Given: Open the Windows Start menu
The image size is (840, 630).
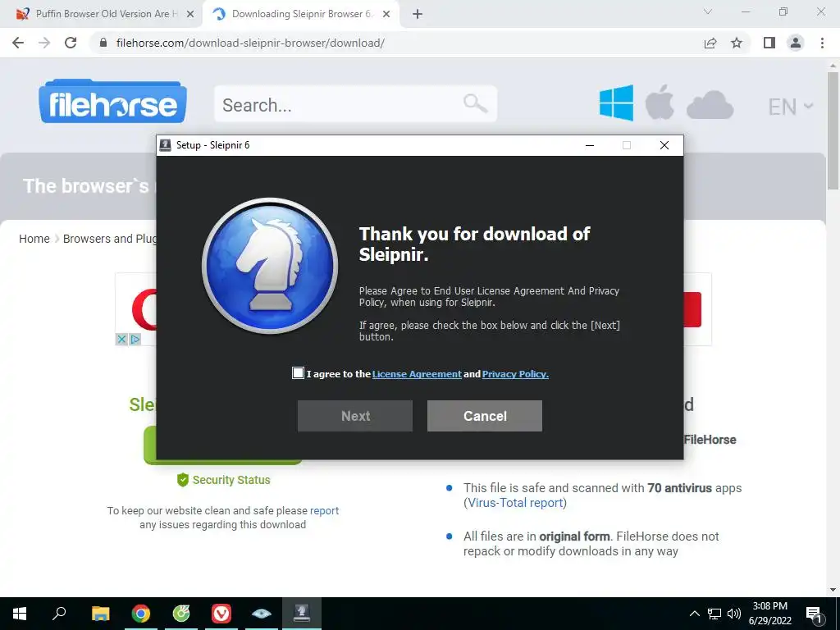Looking at the screenshot, I should coord(20,614).
